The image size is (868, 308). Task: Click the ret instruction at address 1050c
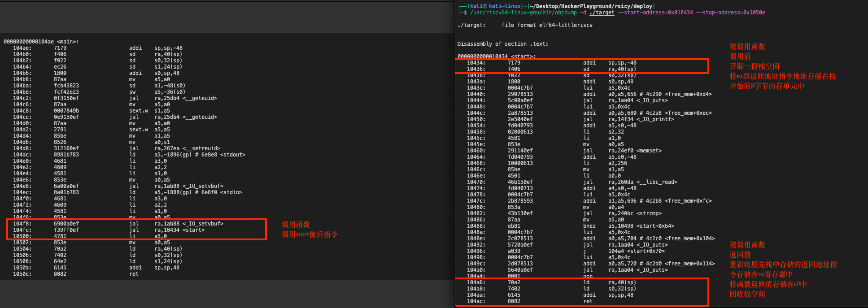(134, 274)
